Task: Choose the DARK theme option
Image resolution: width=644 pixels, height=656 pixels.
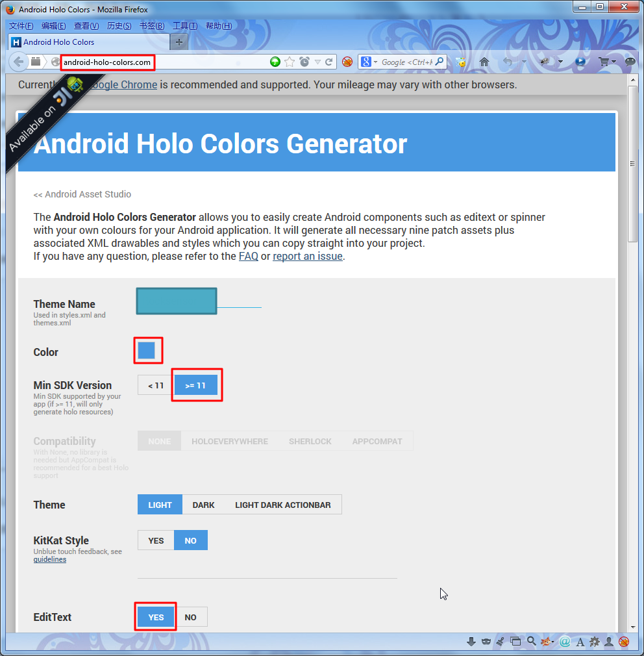Action: (x=203, y=505)
